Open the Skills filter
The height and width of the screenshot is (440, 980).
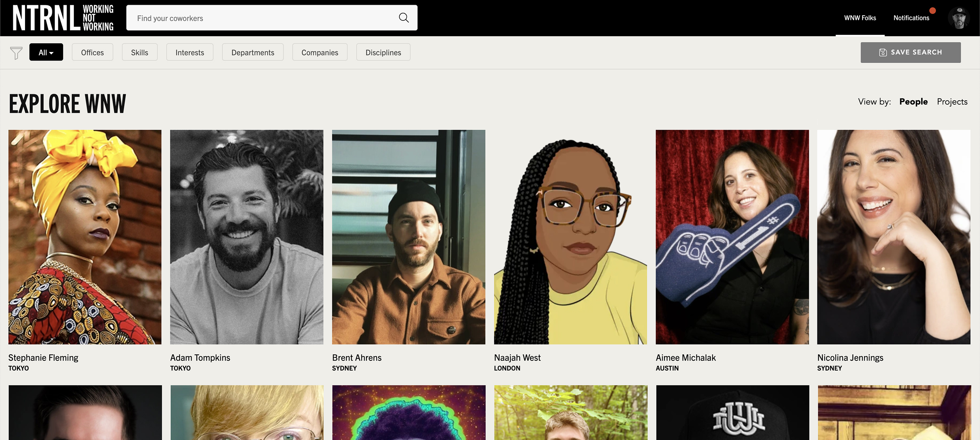tap(140, 53)
